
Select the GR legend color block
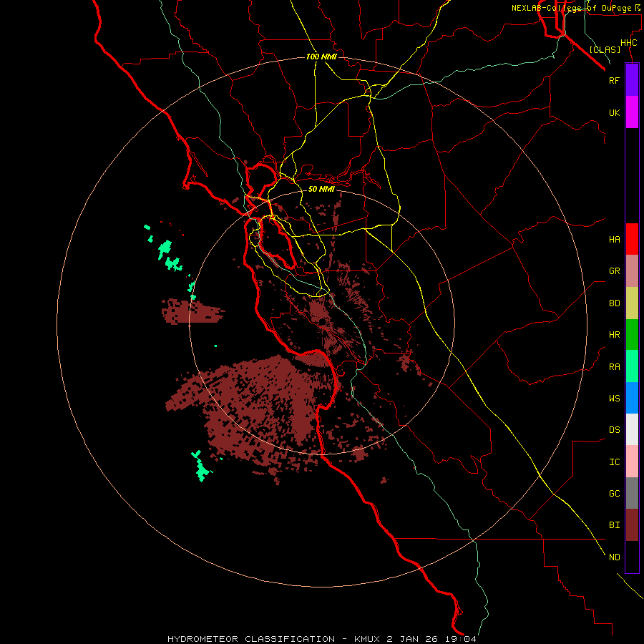[x=632, y=271]
